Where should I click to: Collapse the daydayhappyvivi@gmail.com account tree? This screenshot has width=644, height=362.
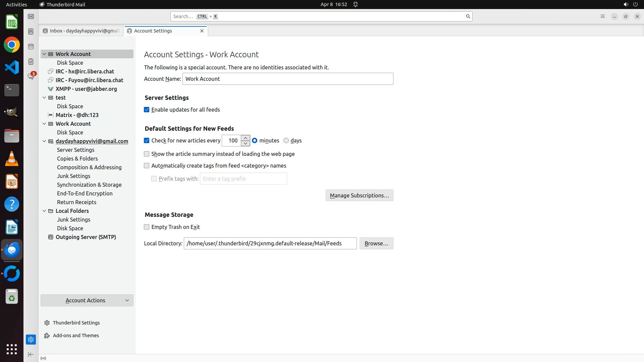click(x=44, y=141)
